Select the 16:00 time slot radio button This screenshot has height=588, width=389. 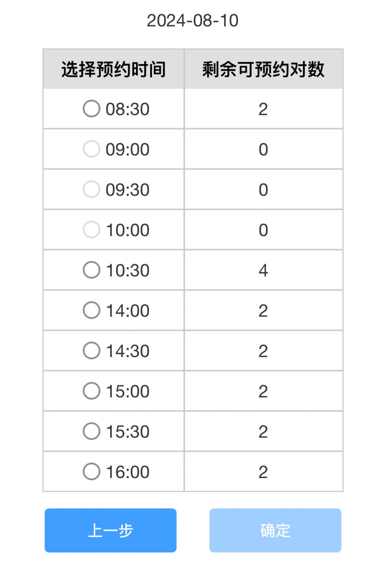[92, 472]
